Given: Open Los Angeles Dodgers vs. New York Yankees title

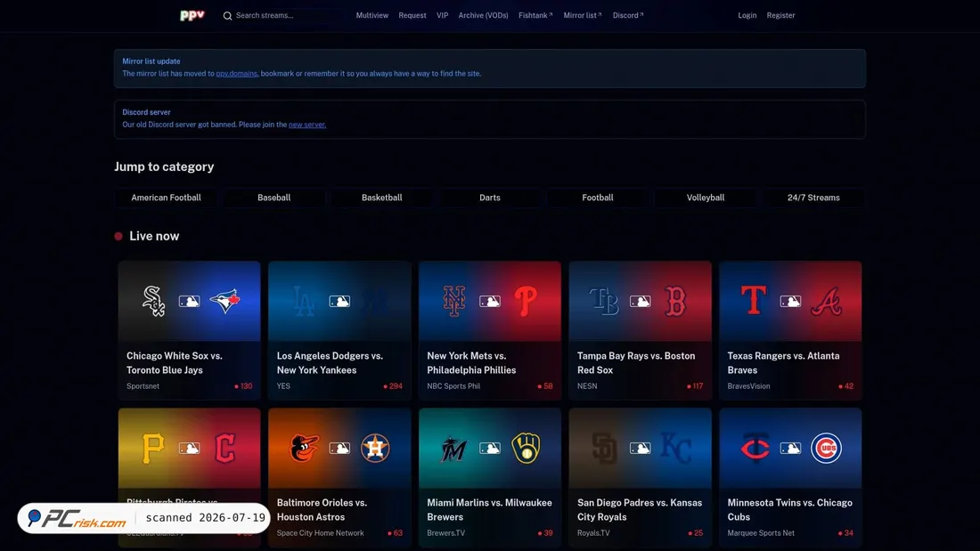Looking at the screenshot, I should (330, 363).
